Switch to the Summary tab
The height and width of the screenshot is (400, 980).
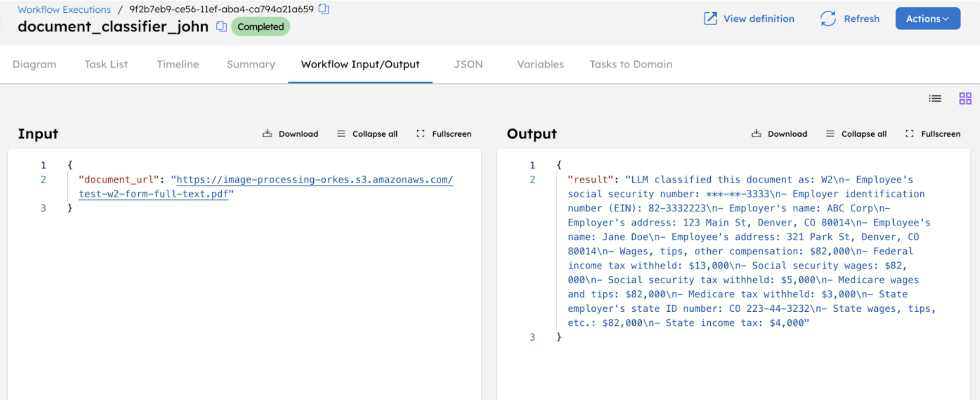[251, 64]
